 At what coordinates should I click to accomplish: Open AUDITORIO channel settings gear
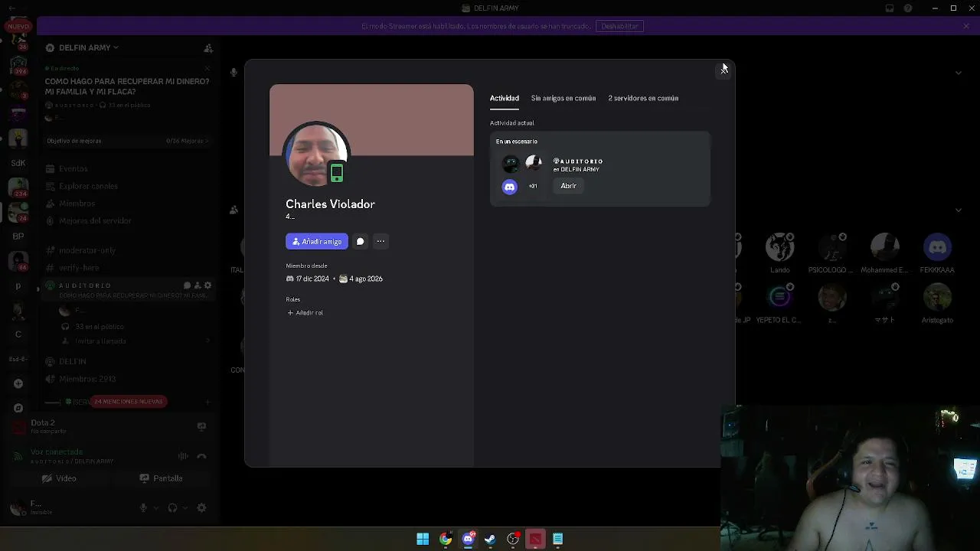(x=207, y=285)
